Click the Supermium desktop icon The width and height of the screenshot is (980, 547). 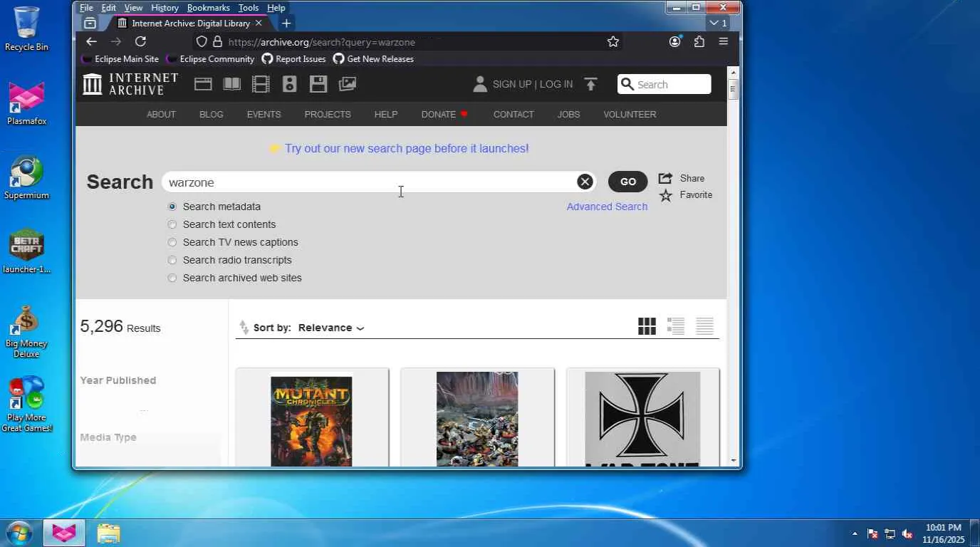tap(26, 178)
